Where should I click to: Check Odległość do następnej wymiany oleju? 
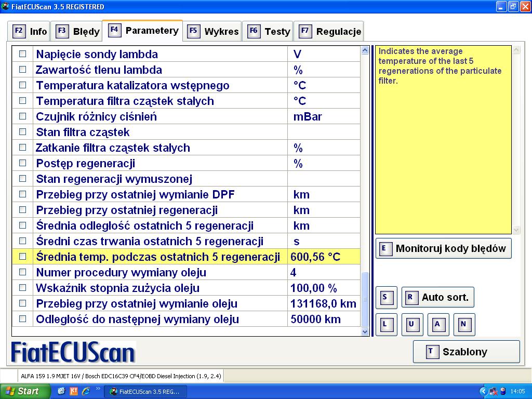pos(22,319)
